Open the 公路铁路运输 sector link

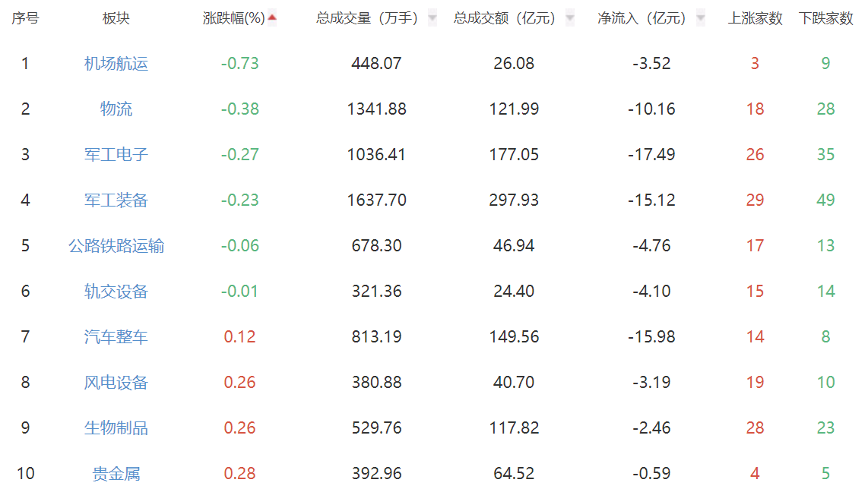(x=116, y=246)
